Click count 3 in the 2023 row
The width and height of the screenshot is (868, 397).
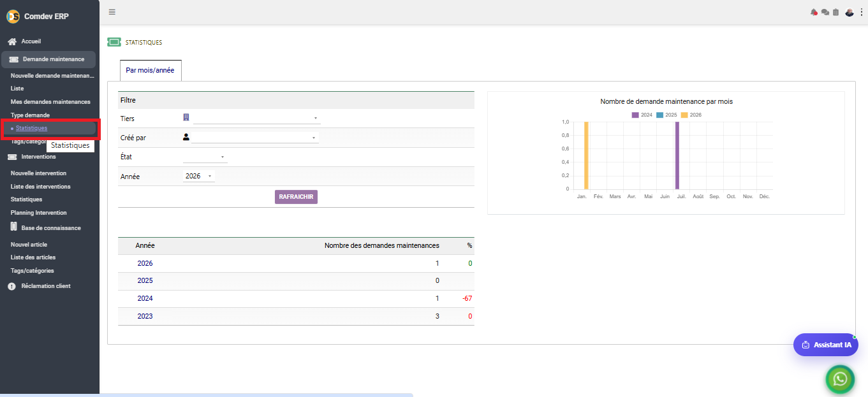438,316
